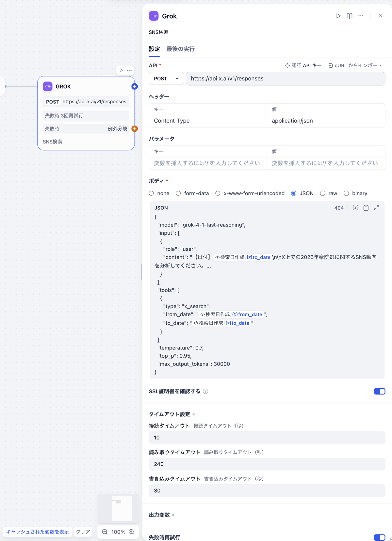This screenshot has width=392, height=541.
Task: Open the documentation book icon in panel header
Action: coord(350,16)
